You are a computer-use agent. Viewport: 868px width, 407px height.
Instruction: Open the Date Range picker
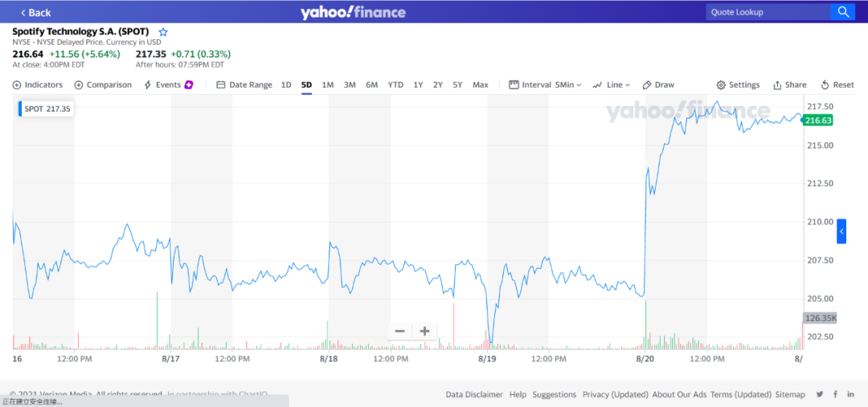click(244, 85)
